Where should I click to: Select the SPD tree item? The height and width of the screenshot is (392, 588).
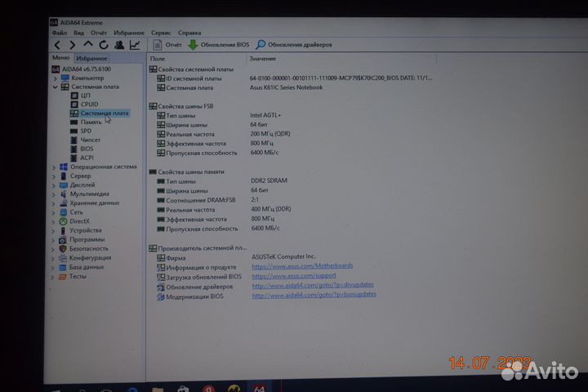pos(86,131)
